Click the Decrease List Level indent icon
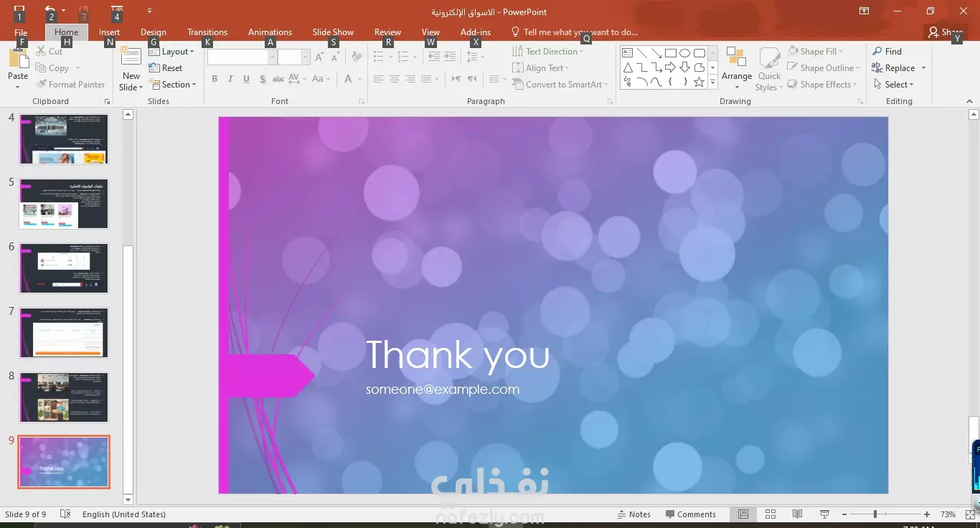 (x=434, y=57)
